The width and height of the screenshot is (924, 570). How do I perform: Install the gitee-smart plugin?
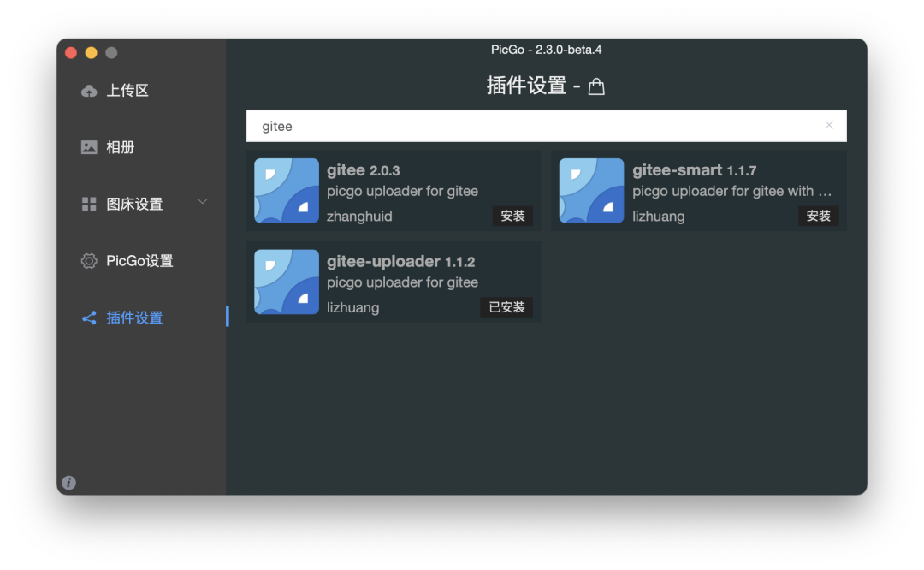coord(819,216)
